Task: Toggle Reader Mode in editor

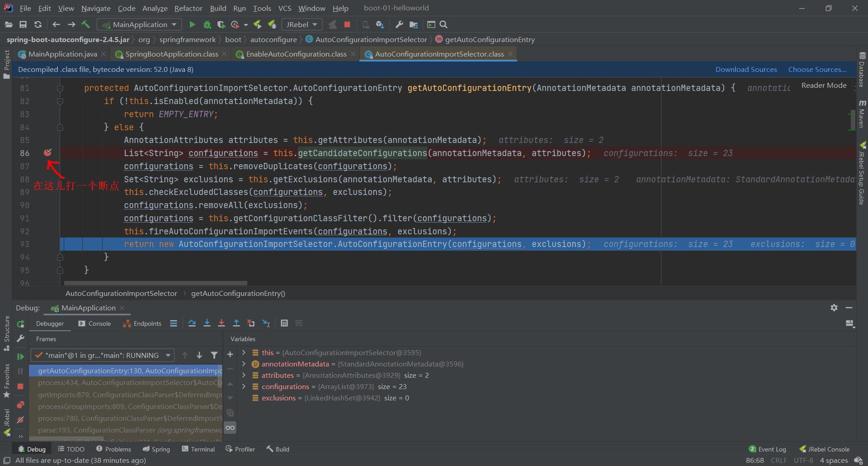Action: pos(824,85)
